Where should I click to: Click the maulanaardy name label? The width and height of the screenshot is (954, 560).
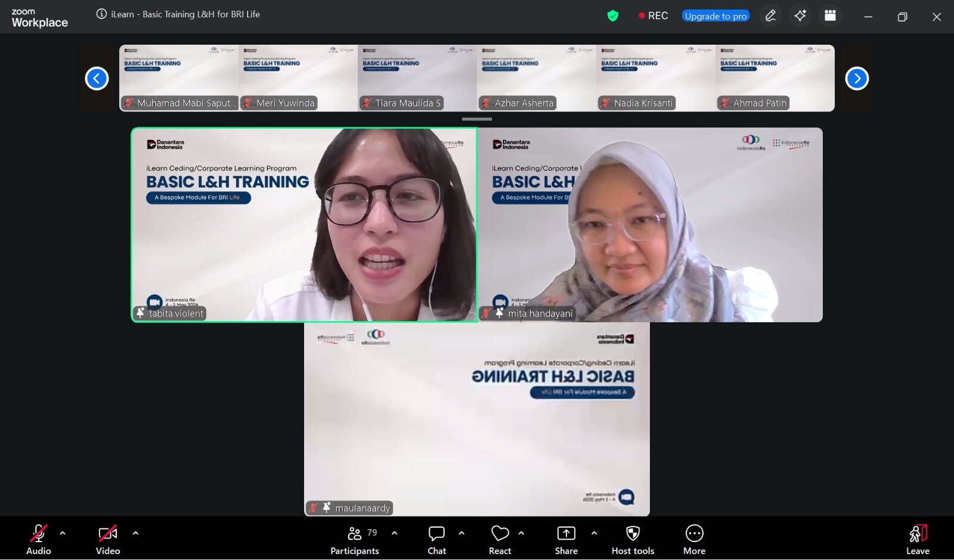tap(363, 508)
